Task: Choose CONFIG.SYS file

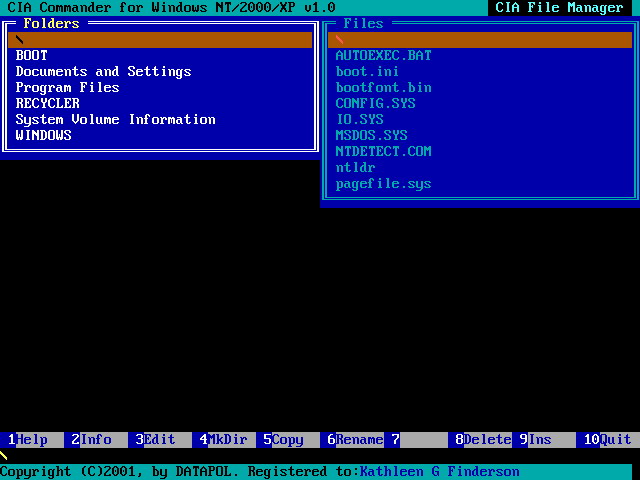Action: tap(376, 103)
